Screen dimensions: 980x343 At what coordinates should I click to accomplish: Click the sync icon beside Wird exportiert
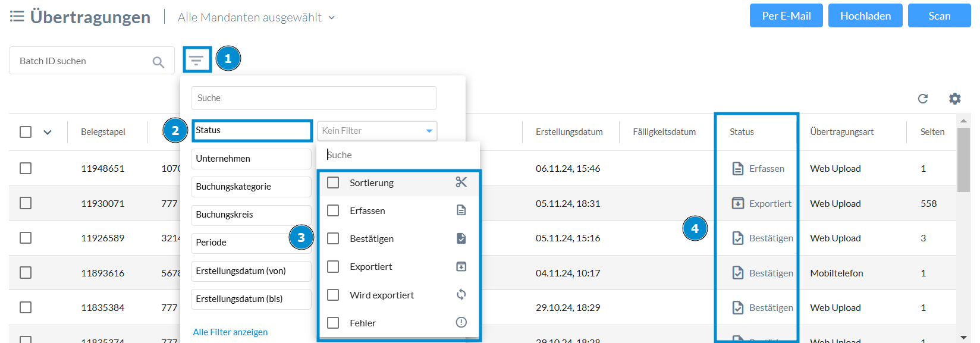[461, 294]
